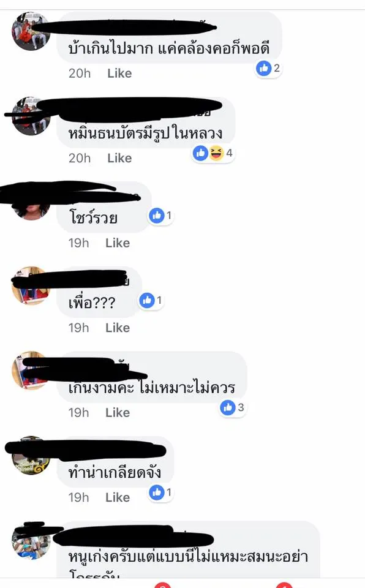The image size is (365, 588).
Task: Click the thumbs-up reaction with count 2
Action: [x=268, y=68]
